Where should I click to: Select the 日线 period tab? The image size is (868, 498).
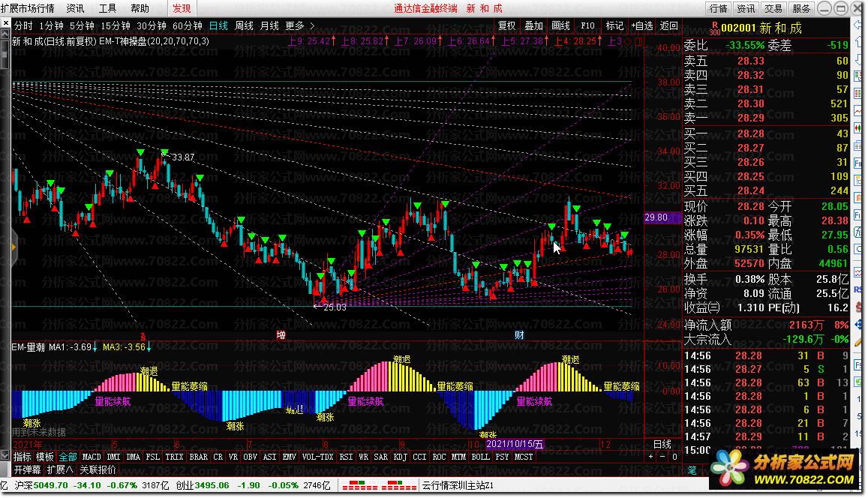tap(218, 25)
